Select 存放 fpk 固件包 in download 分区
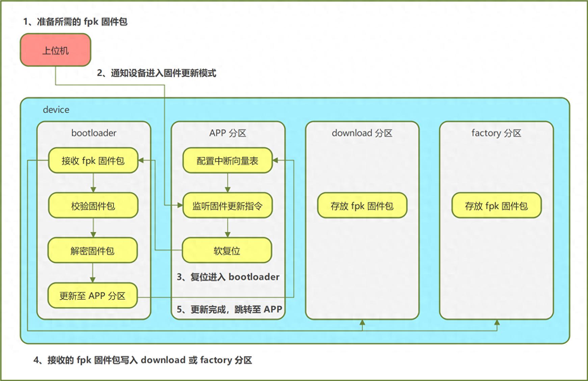The height and width of the screenshot is (381, 588). click(362, 205)
